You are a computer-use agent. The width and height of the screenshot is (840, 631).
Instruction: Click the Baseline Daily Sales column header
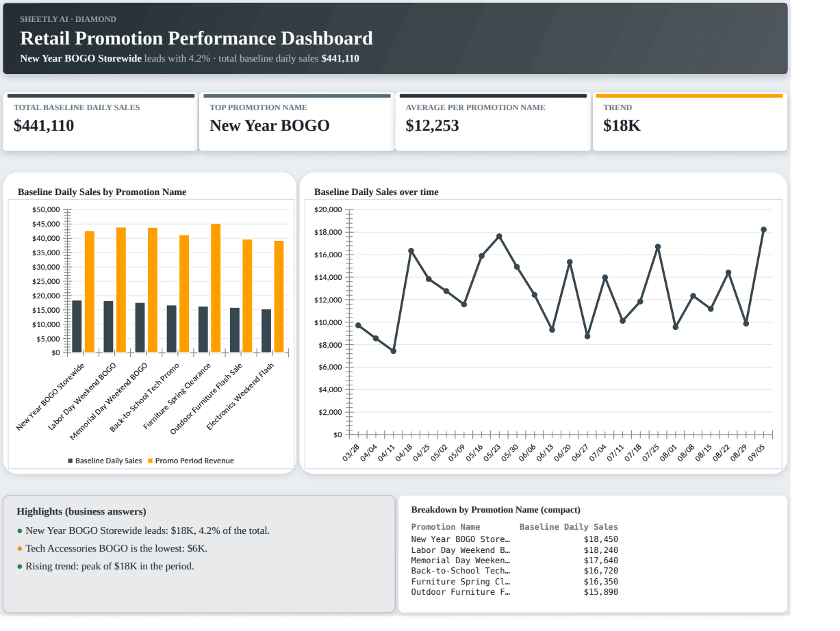point(569,527)
